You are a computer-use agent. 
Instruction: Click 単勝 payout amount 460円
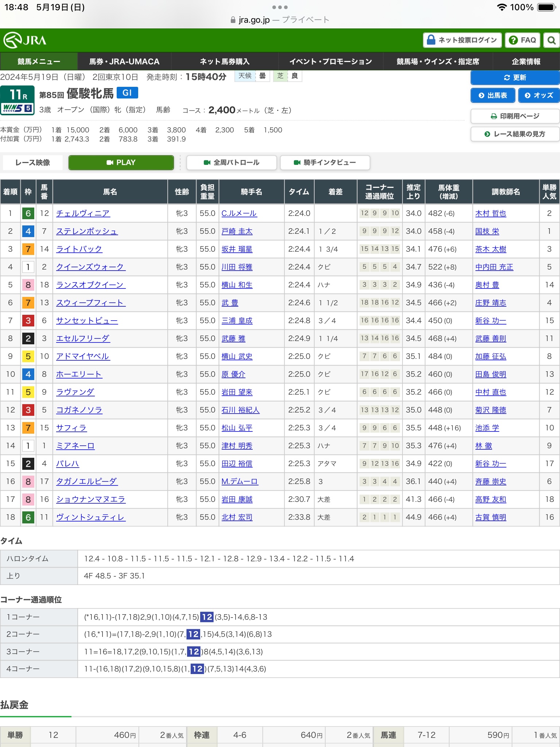click(125, 735)
